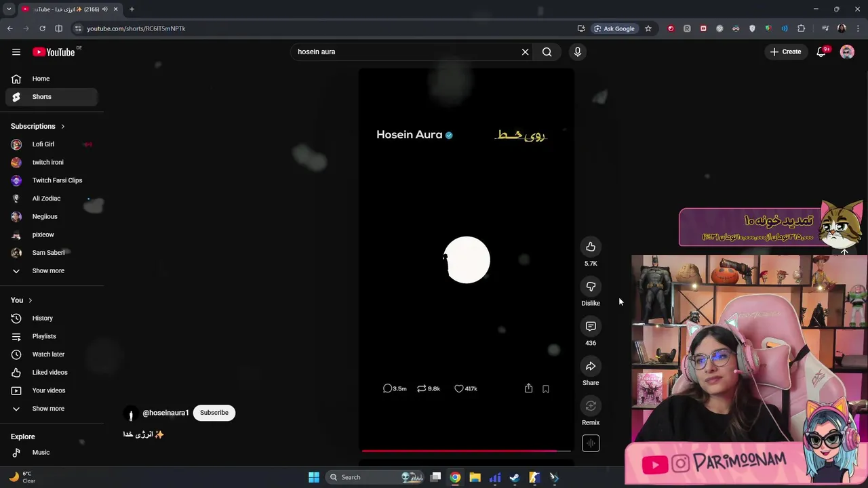This screenshot has height=488, width=868.
Task: Go to Home in the sidebar
Action: pos(52,79)
